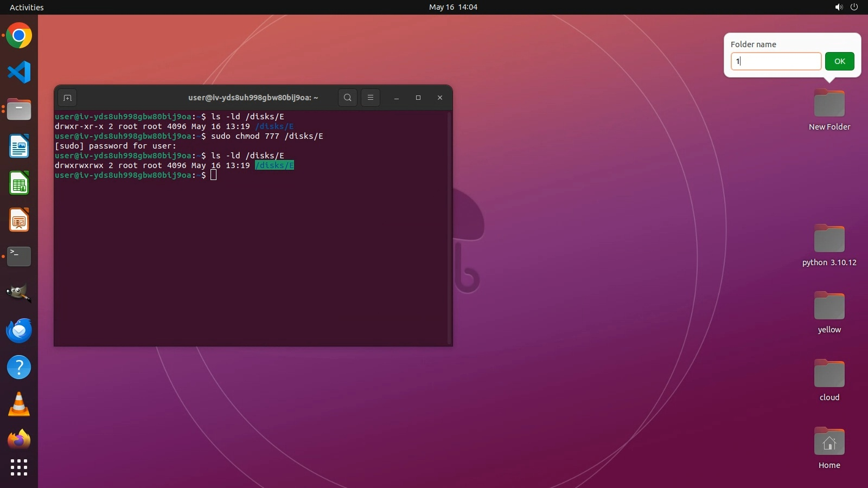This screenshot has height=488, width=868.
Task: Open the terminal search icon
Action: pyautogui.click(x=348, y=98)
